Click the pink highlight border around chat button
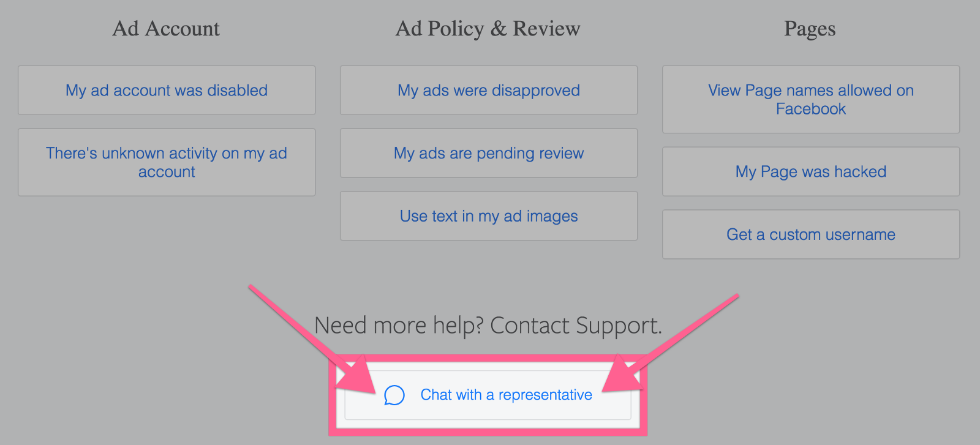 click(488, 432)
